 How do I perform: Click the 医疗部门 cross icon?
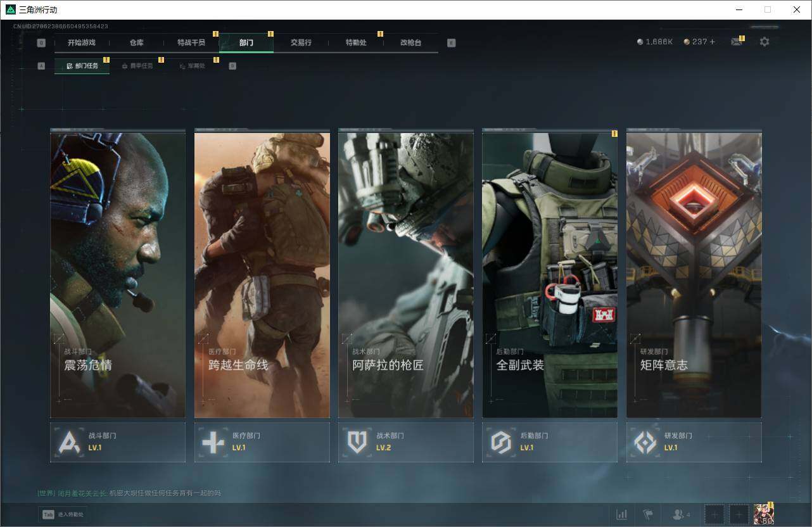point(213,442)
